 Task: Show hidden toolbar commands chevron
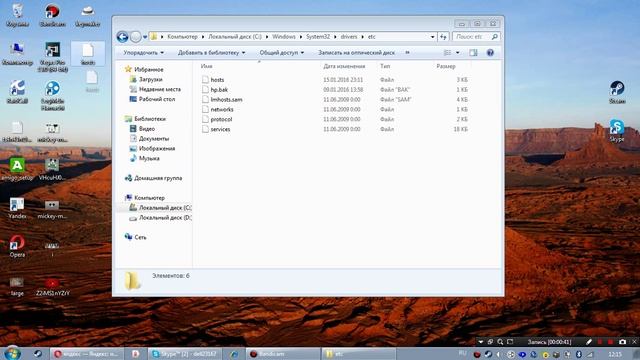point(407,53)
